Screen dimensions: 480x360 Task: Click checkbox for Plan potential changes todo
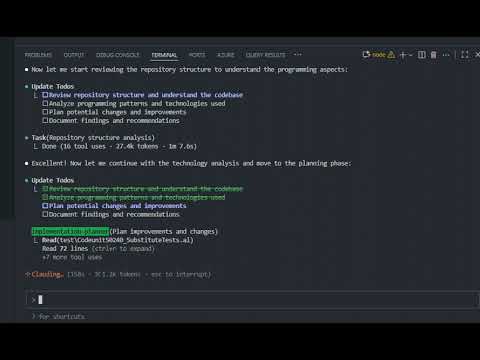45,206
